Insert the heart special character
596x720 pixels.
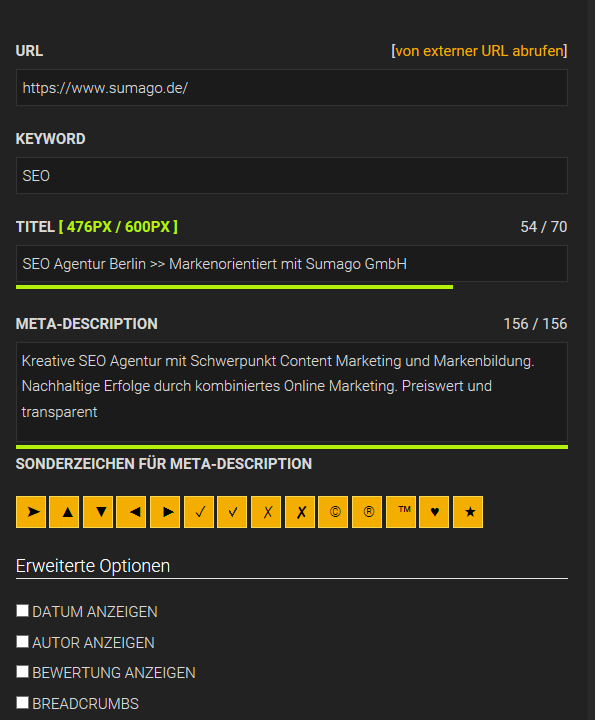pyautogui.click(x=434, y=512)
